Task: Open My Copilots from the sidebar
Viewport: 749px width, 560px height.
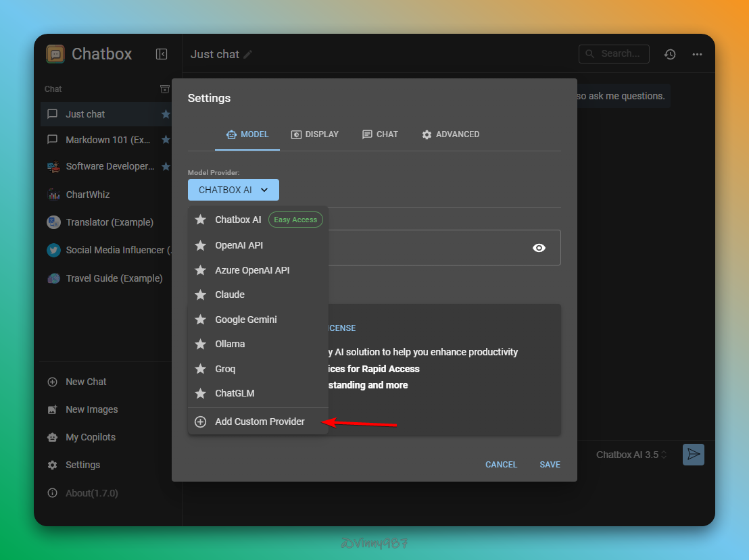Action: (x=90, y=437)
